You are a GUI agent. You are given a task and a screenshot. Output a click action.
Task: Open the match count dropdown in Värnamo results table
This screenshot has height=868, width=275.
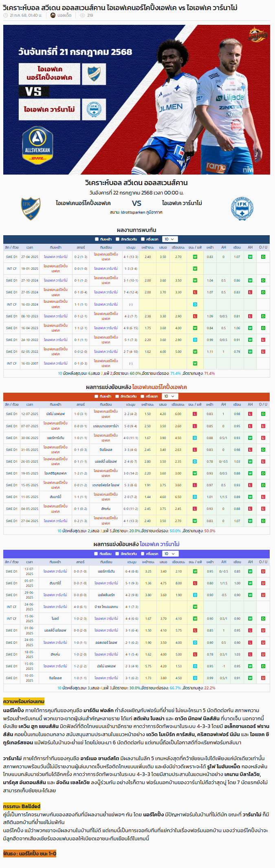[x=169, y=554]
